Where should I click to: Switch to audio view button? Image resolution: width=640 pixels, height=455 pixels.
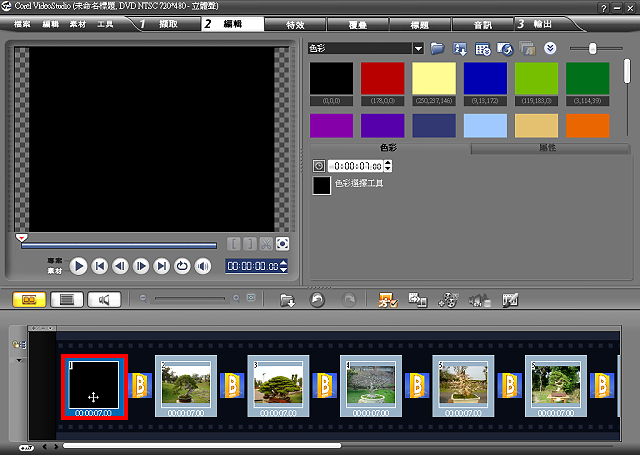click(104, 300)
